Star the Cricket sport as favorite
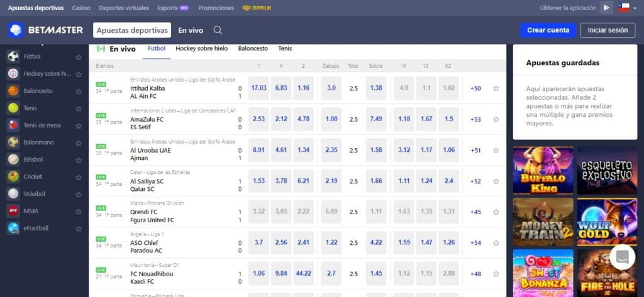The width and height of the screenshot is (644, 297). coord(79,177)
